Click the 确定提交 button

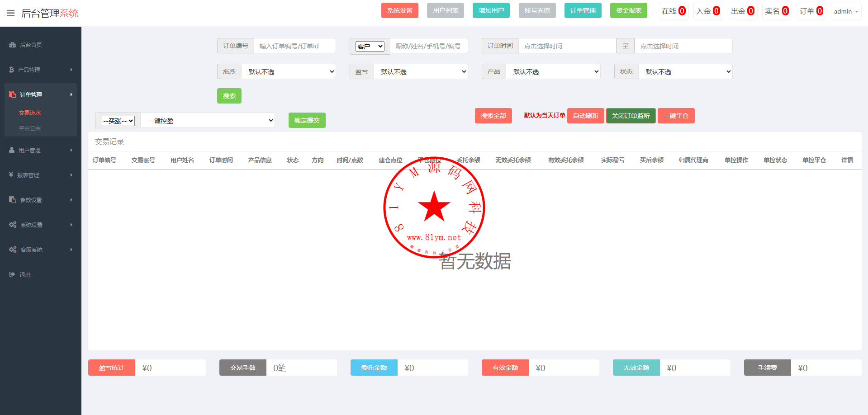point(307,120)
